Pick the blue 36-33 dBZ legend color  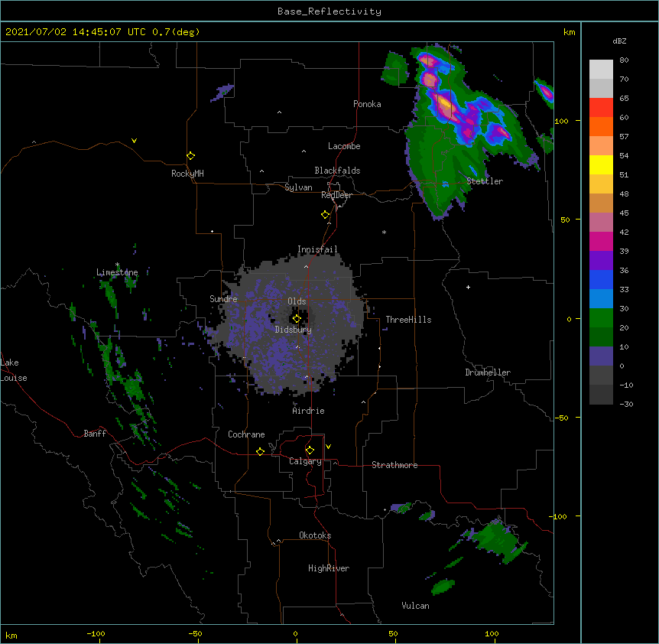click(601, 279)
